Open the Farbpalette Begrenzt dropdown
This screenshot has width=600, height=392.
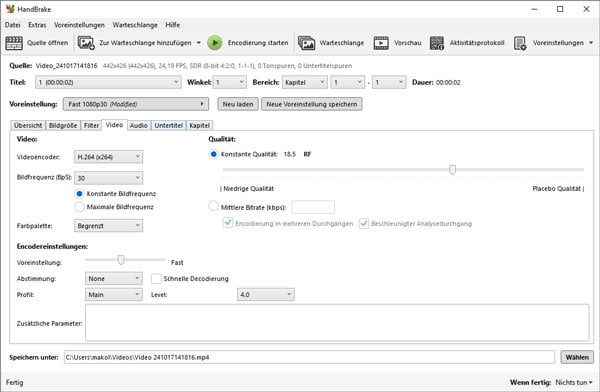[108, 226]
